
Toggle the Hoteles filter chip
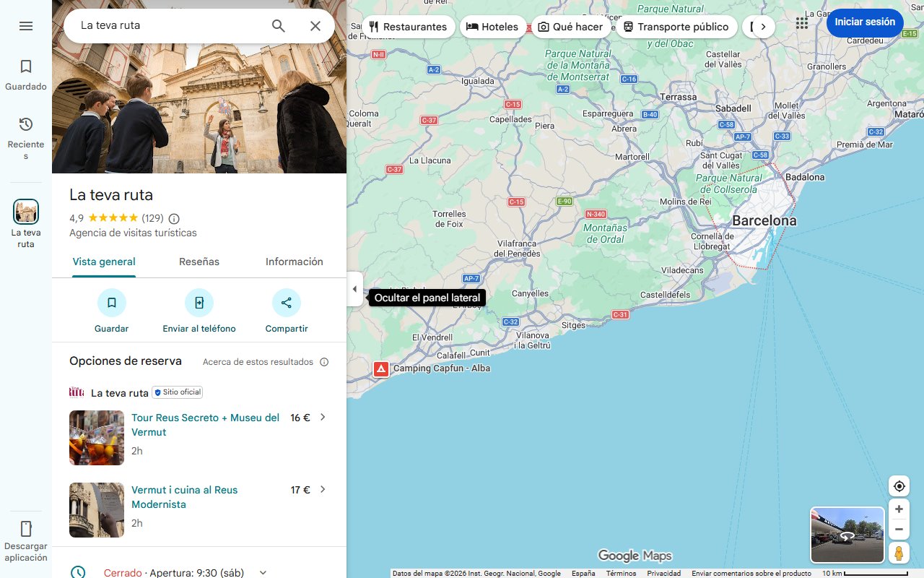(x=493, y=26)
